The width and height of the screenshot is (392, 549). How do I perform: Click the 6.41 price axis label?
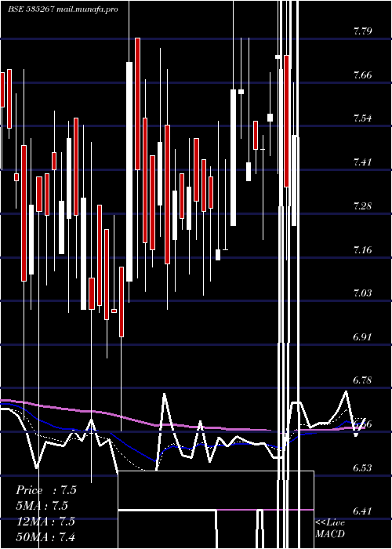[362, 511]
